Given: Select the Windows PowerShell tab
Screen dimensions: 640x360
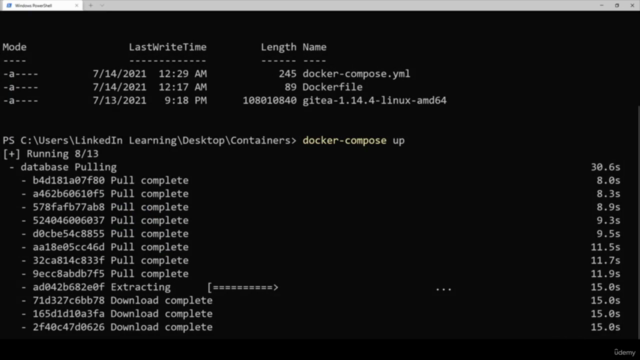Looking at the screenshot, I should pos(41,5).
